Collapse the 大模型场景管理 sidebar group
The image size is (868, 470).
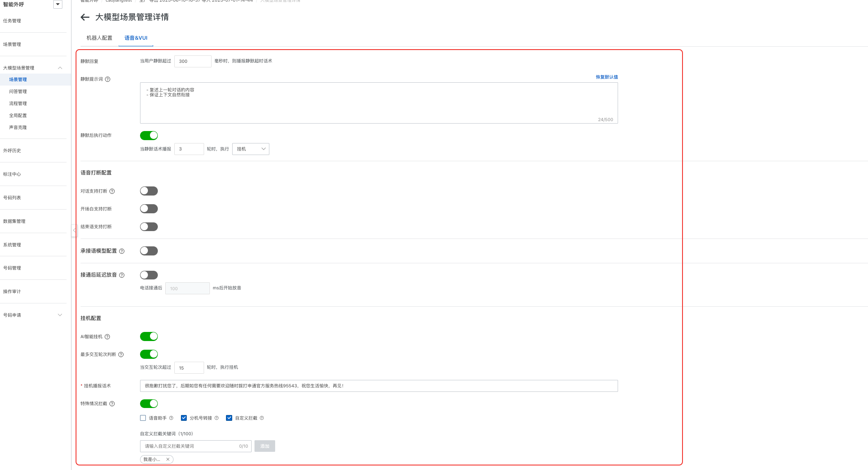click(x=60, y=68)
